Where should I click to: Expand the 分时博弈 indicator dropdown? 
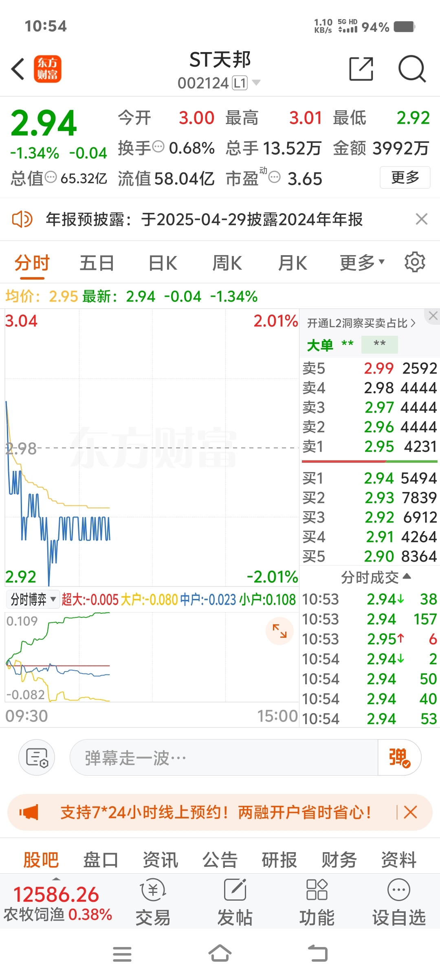click(33, 599)
